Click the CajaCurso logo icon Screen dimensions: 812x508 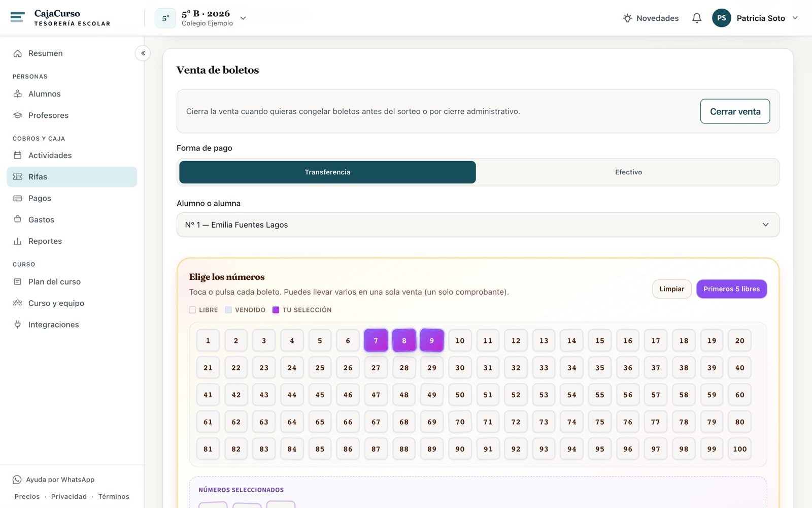pos(17,17)
